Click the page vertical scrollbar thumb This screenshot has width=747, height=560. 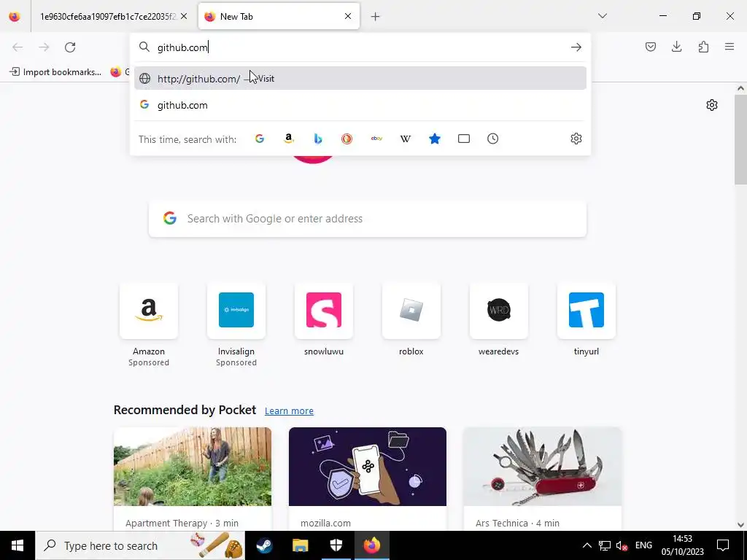point(740,139)
